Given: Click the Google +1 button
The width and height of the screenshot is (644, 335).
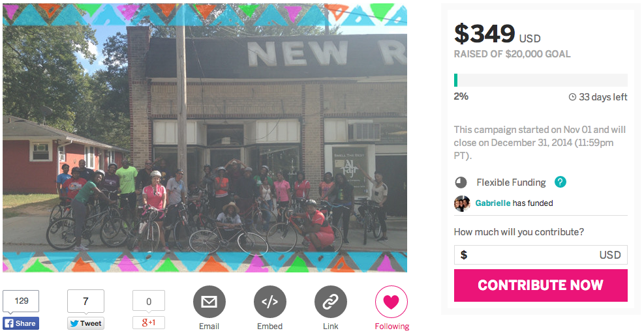Looking at the screenshot, I should coord(149,323).
